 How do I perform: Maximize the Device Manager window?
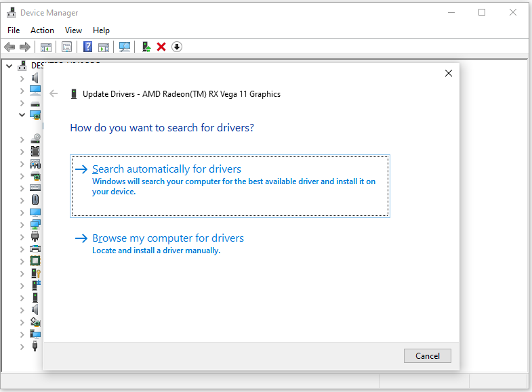tap(482, 13)
